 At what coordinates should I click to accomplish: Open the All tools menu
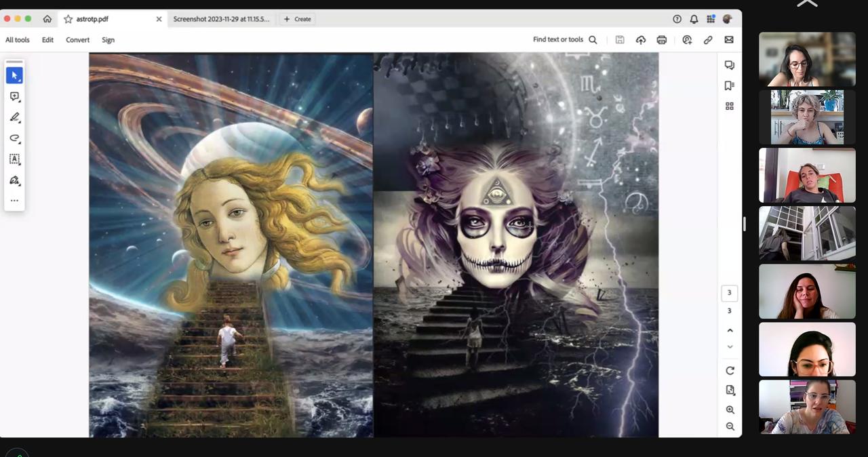point(18,40)
